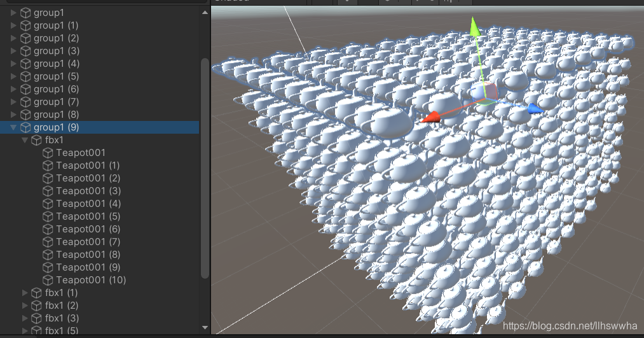Click the hierarchy scrollbar up arrow
The image size is (644, 338).
point(205,13)
